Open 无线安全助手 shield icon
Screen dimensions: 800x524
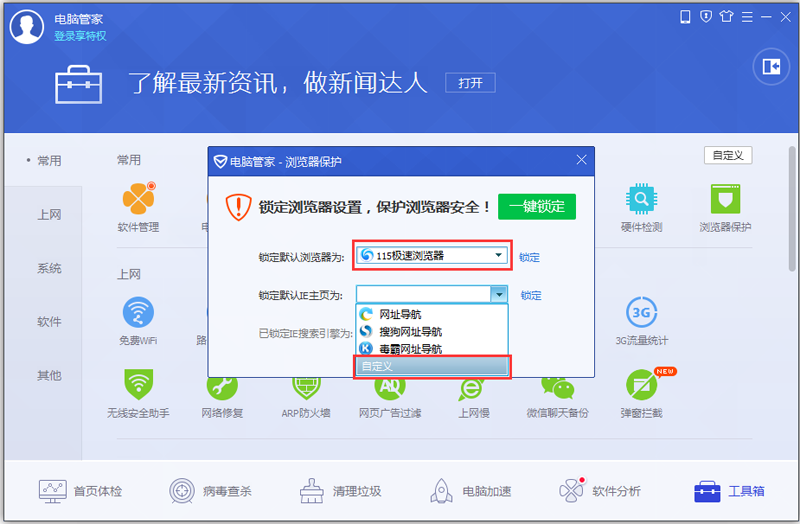(138, 384)
